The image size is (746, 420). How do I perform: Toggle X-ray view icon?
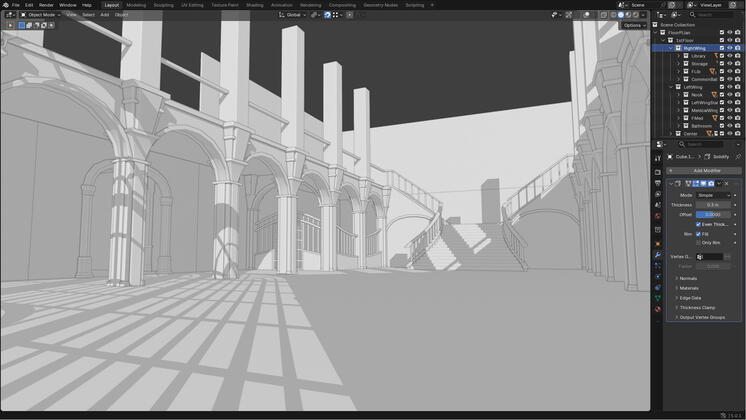pyautogui.click(x=603, y=15)
